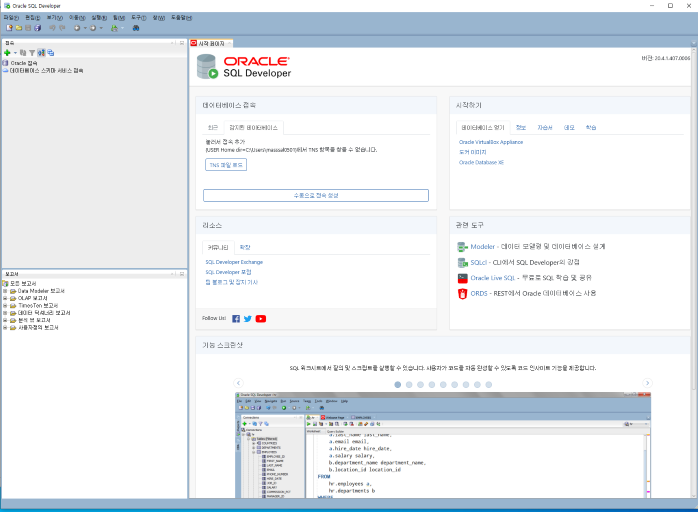Open dropdown arrow beside SQL Worksheet icon

pyautogui.click(x=122, y=28)
